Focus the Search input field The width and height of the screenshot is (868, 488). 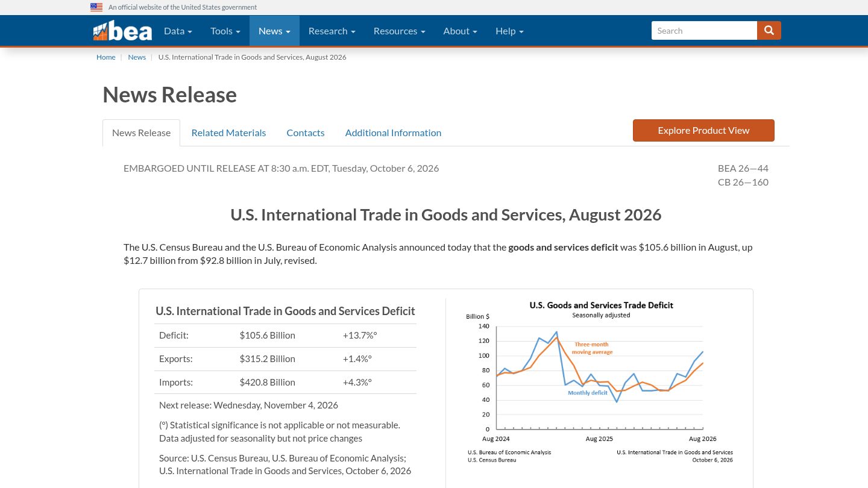[x=704, y=31]
